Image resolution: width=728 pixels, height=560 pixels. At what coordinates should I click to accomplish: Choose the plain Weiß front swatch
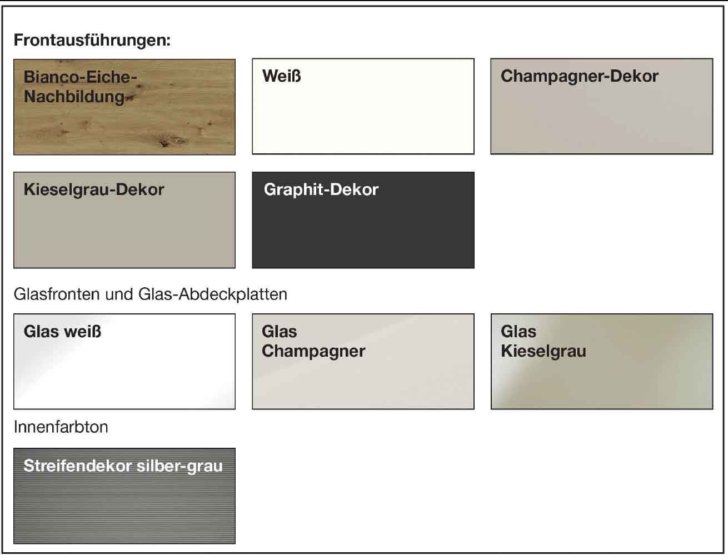tap(363, 106)
